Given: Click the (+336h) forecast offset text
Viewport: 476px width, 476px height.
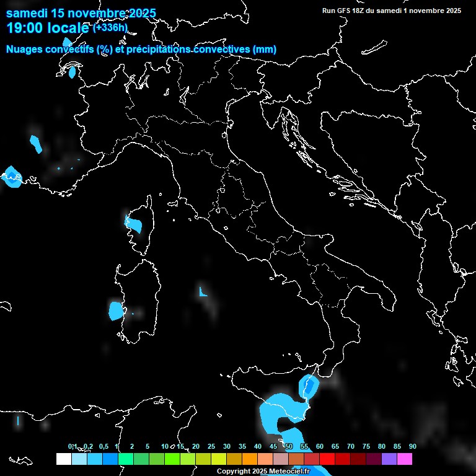Looking at the screenshot, I should coord(110,28).
